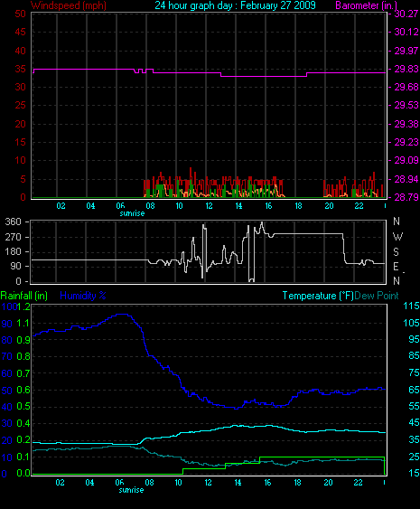Click the sunrise marker under bottom graph
The width and height of the screenshot is (420, 509).
coord(131,490)
